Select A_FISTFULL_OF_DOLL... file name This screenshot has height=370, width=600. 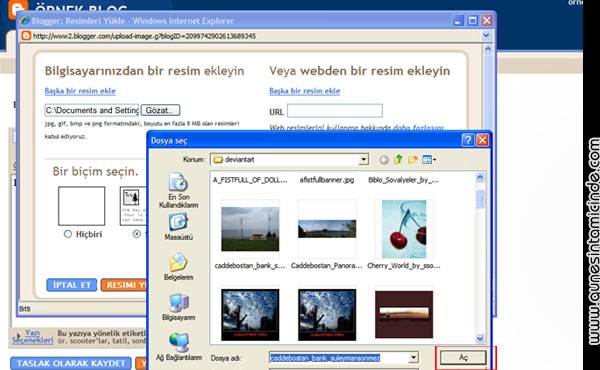[250, 180]
